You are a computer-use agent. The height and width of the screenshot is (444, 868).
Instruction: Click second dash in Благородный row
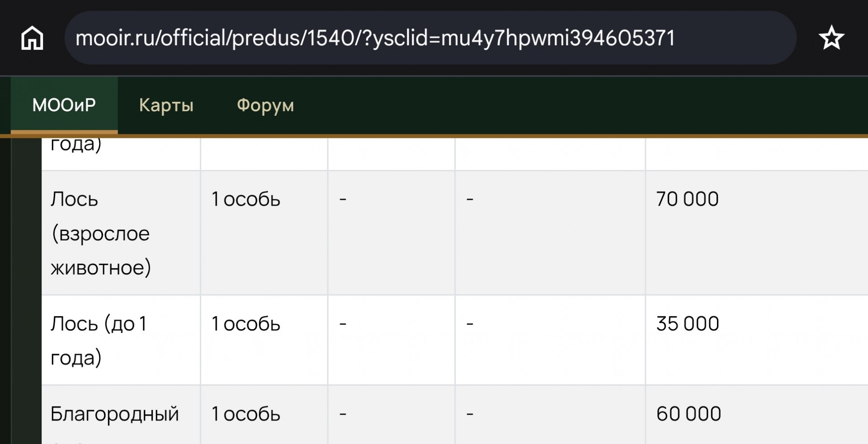click(x=470, y=413)
